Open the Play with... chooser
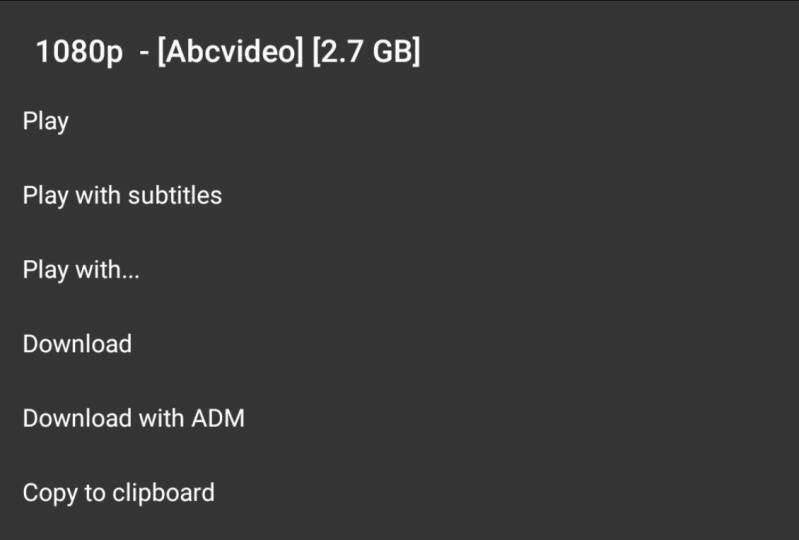The height and width of the screenshot is (540, 799). coord(81,269)
